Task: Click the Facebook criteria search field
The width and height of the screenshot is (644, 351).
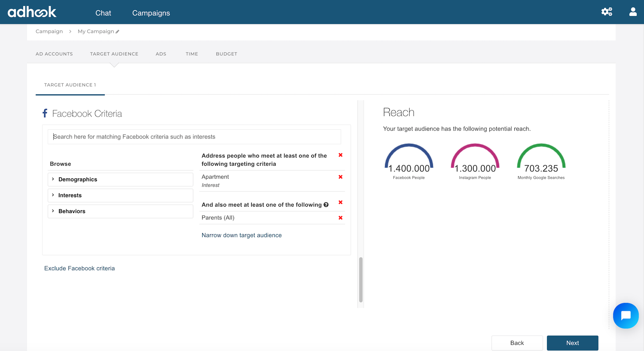Action: click(194, 137)
